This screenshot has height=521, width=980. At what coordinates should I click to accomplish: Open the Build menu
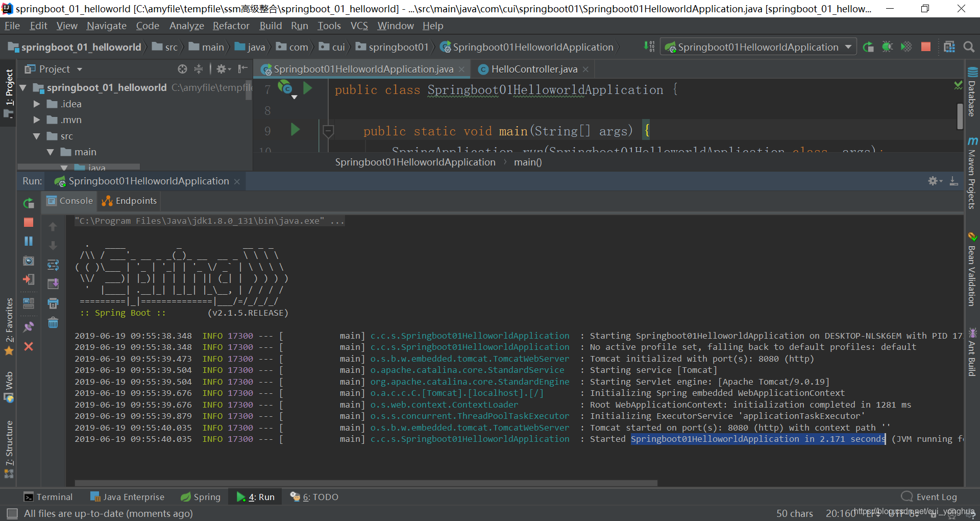point(271,26)
